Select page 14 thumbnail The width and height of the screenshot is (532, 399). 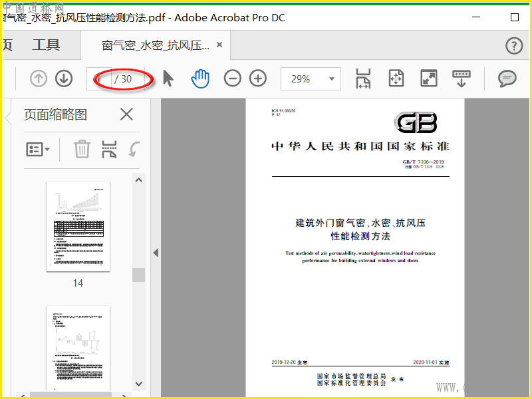tap(78, 226)
